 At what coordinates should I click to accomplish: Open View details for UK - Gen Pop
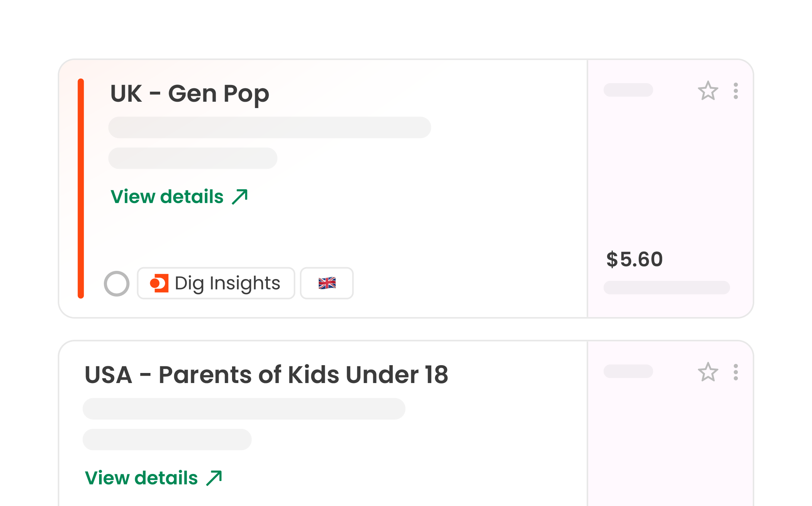click(167, 197)
